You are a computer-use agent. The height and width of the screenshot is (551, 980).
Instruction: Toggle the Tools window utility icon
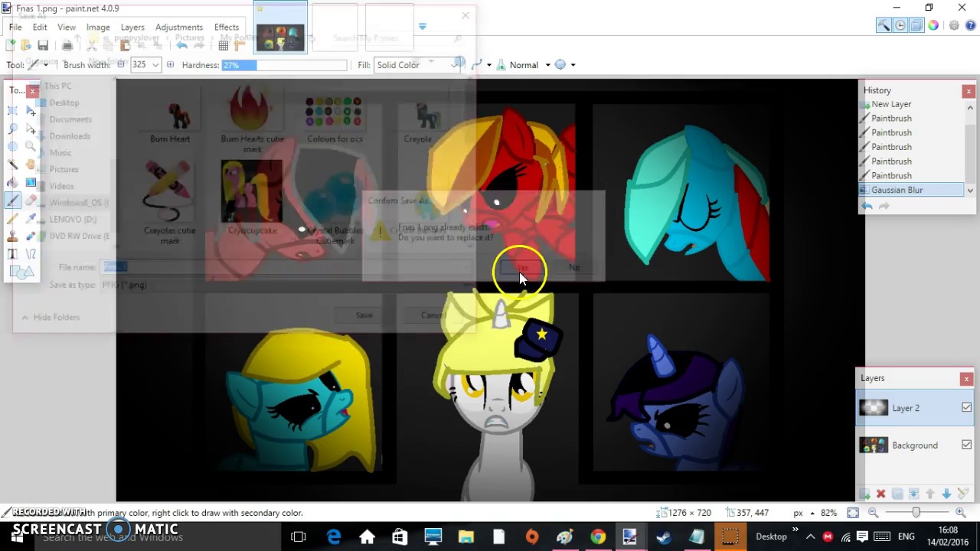pos(884,25)
